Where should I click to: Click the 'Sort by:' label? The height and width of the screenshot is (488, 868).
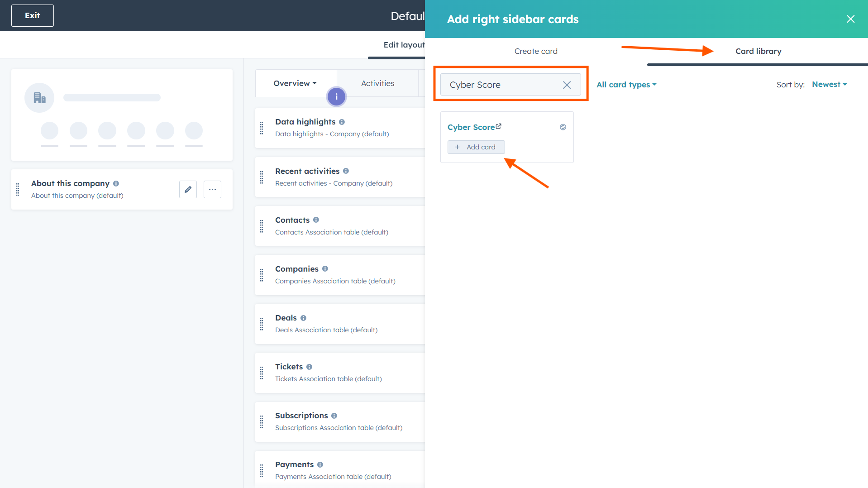pos(790,85)
